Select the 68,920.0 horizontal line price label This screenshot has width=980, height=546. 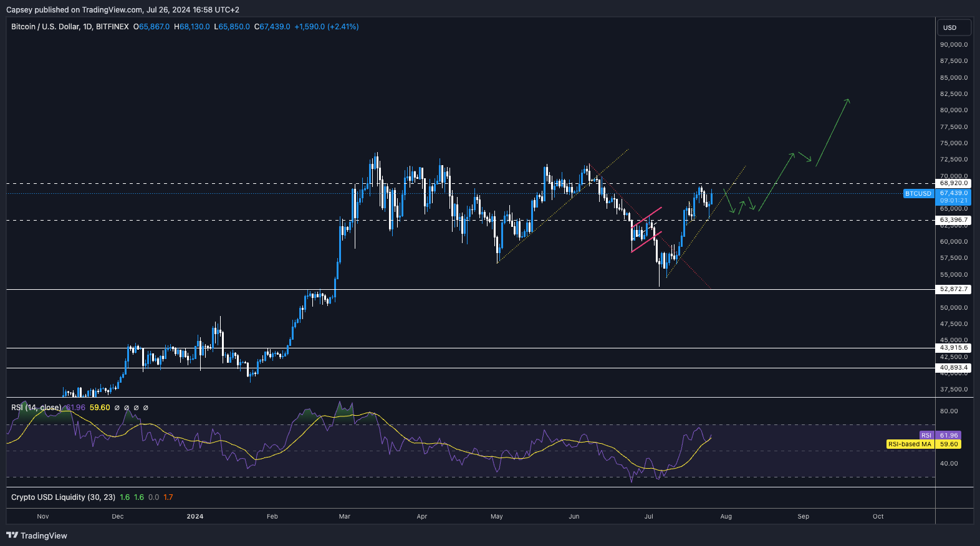click(954, 183)
